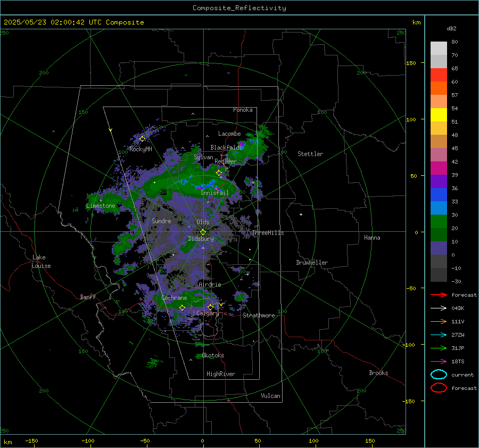This screenshot has height=448, width=479.
Task: Click the ThreeHills city label
Action: 268,233
